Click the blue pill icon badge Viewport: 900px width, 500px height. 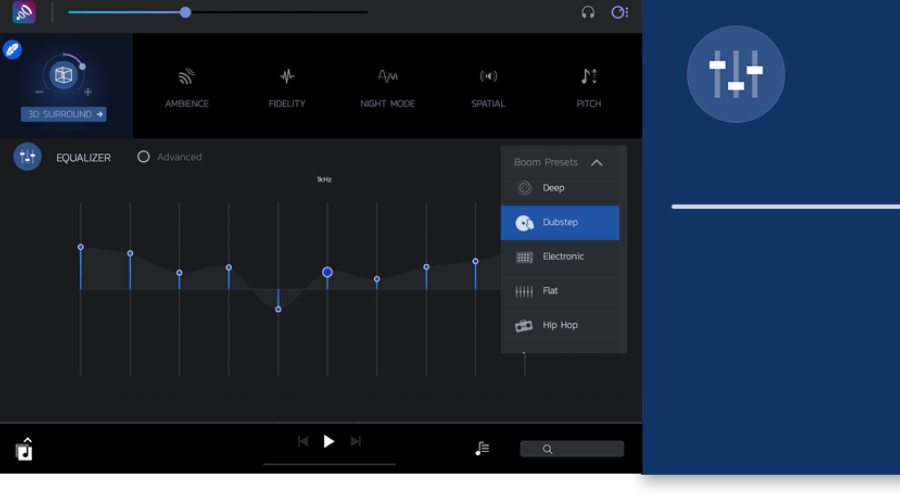pos(12,49)
